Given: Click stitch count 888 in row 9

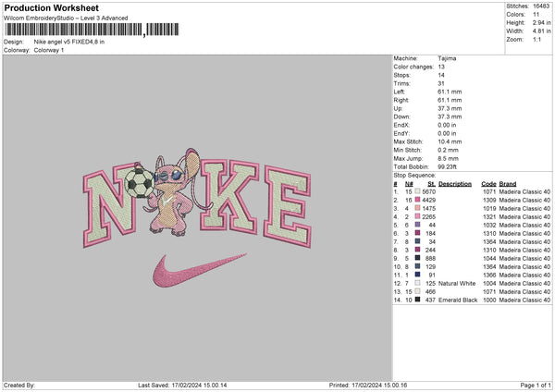Looking at the screenshot, I should pos(430,258).
